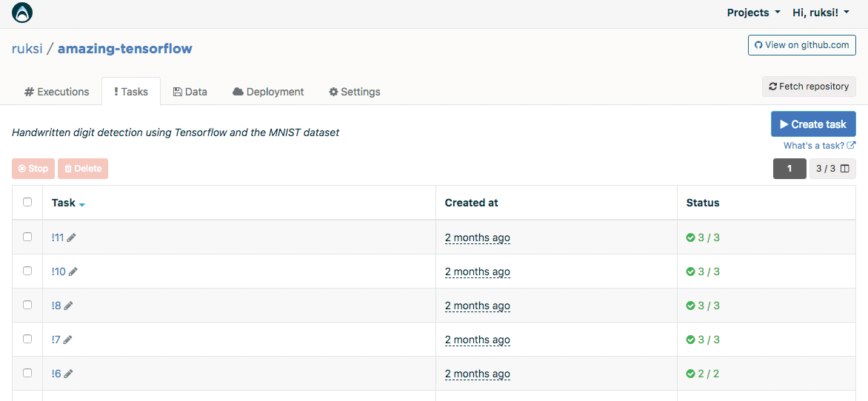
Task: Click pencil edit icon next to !6
Action: tap(69, 374)
